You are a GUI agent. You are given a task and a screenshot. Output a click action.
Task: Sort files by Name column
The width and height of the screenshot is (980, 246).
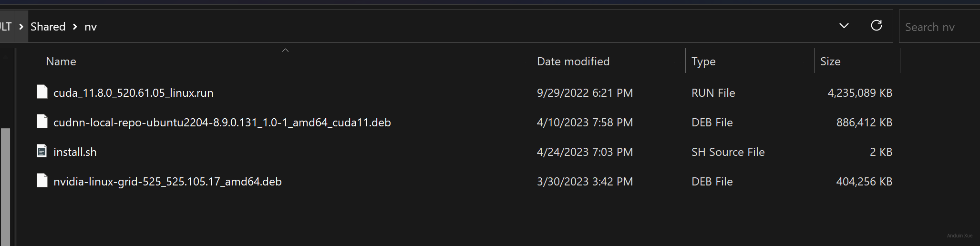click(61, 61)
